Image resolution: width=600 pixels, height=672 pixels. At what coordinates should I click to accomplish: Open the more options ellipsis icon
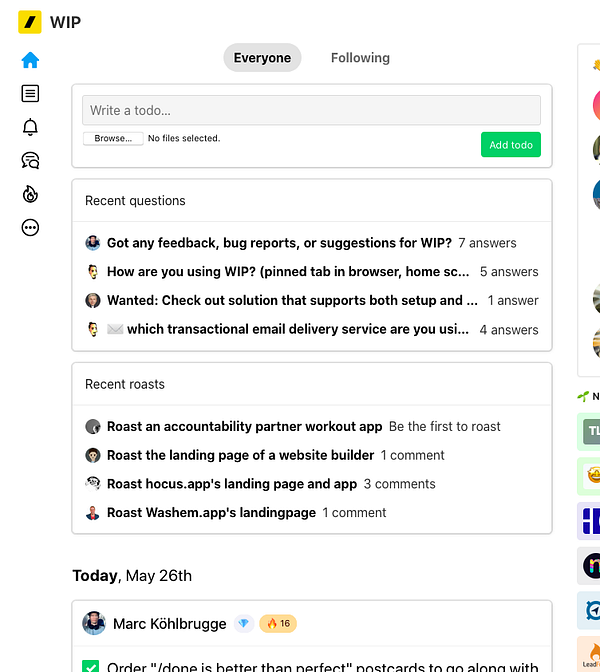(x=30, y=228)
